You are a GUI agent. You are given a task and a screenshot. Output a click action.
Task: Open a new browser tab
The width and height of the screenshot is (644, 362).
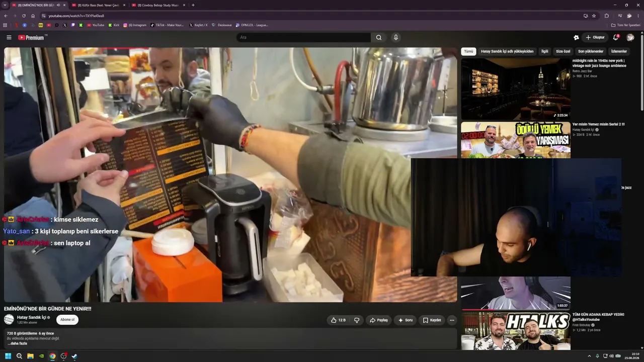(193, 5)
